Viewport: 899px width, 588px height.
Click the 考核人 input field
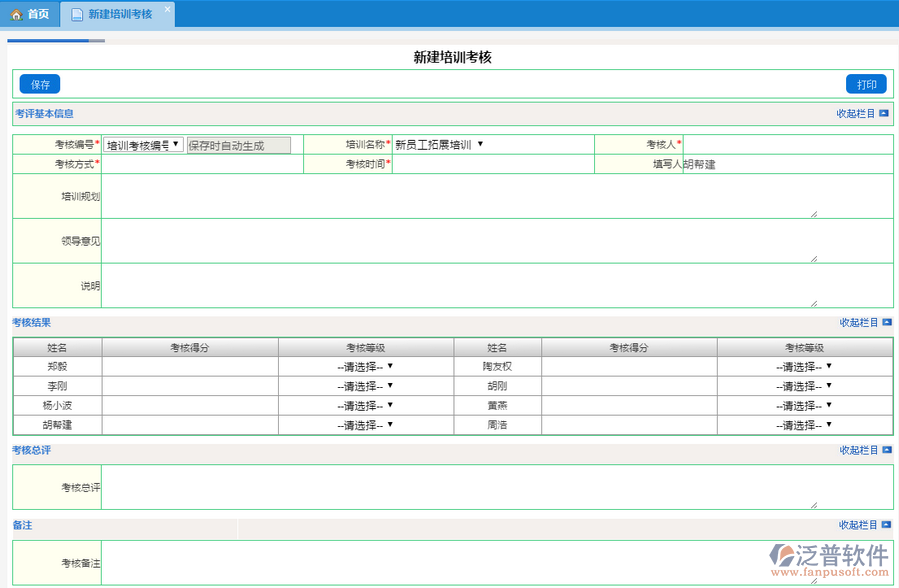tap(788, 145)
